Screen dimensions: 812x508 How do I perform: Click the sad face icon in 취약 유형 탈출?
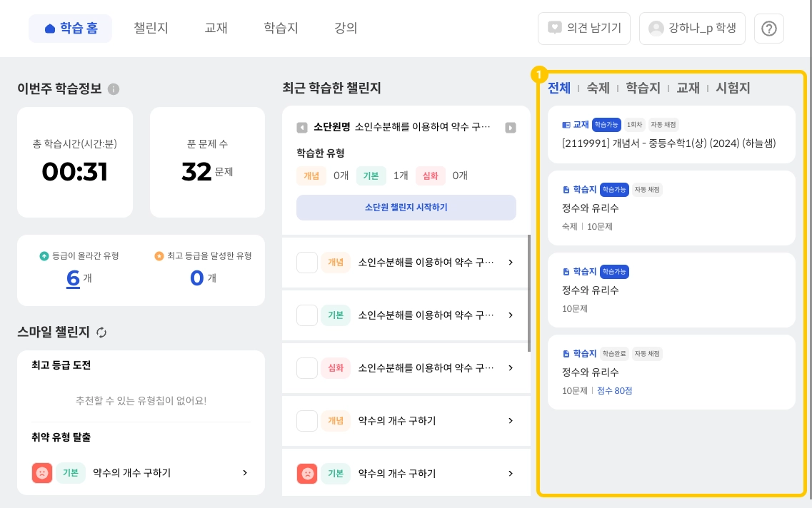[42, 473]
